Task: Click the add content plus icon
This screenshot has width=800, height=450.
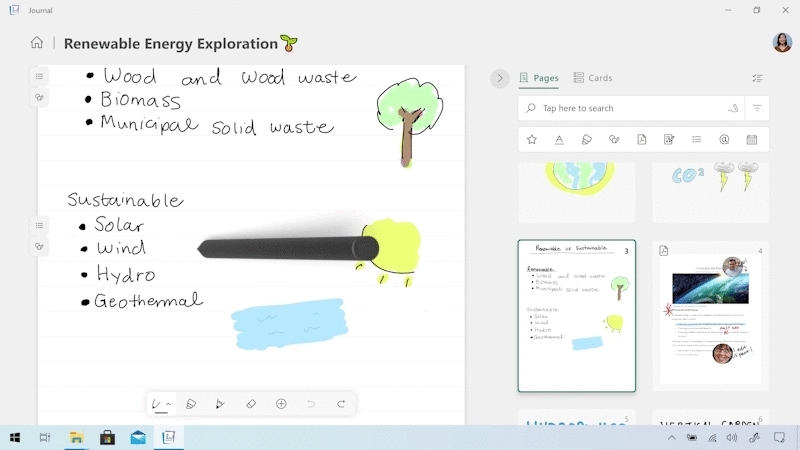Action: click(x=281, y=404)
